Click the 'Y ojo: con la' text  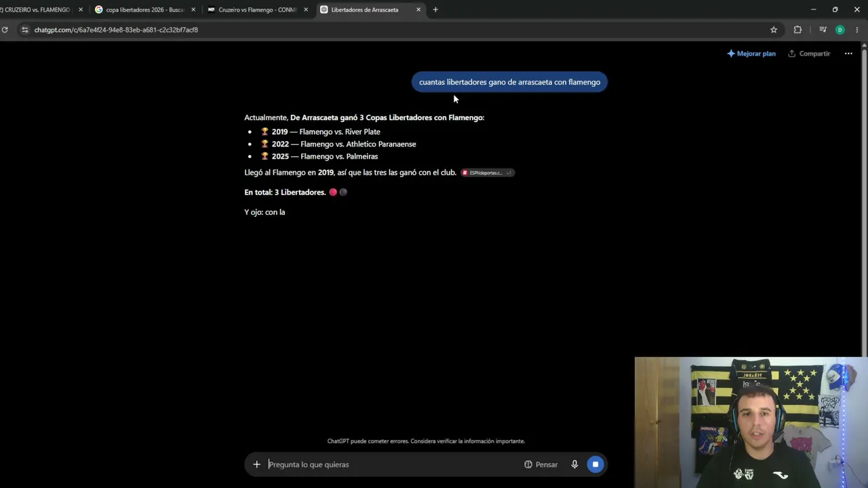(x=264, y=212)
